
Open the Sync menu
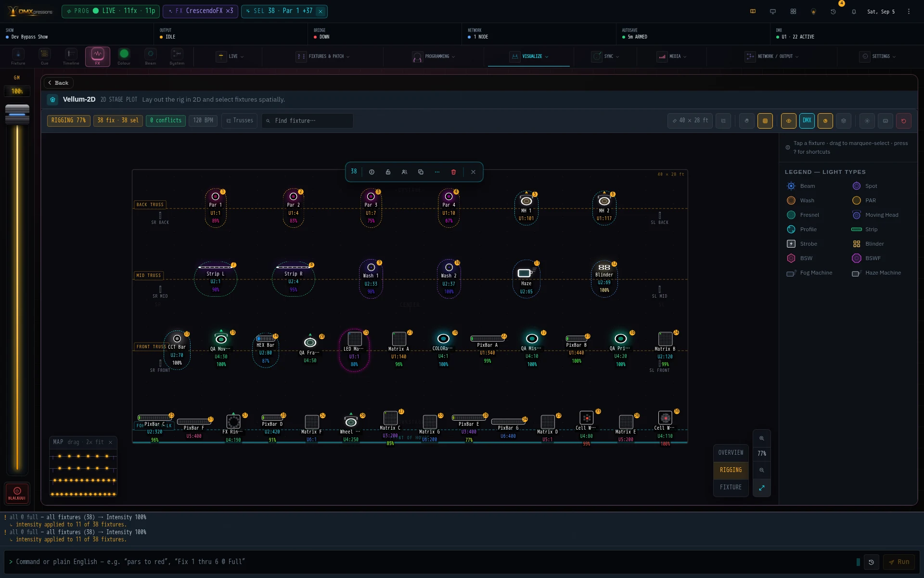[605, 56]
